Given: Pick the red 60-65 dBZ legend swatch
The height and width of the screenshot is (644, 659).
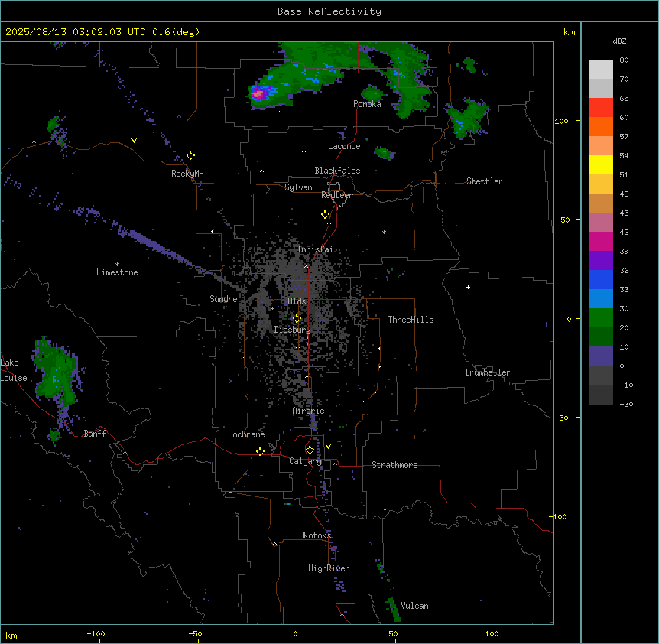Looking at the screenshot, I should click(x=601, y=107).
